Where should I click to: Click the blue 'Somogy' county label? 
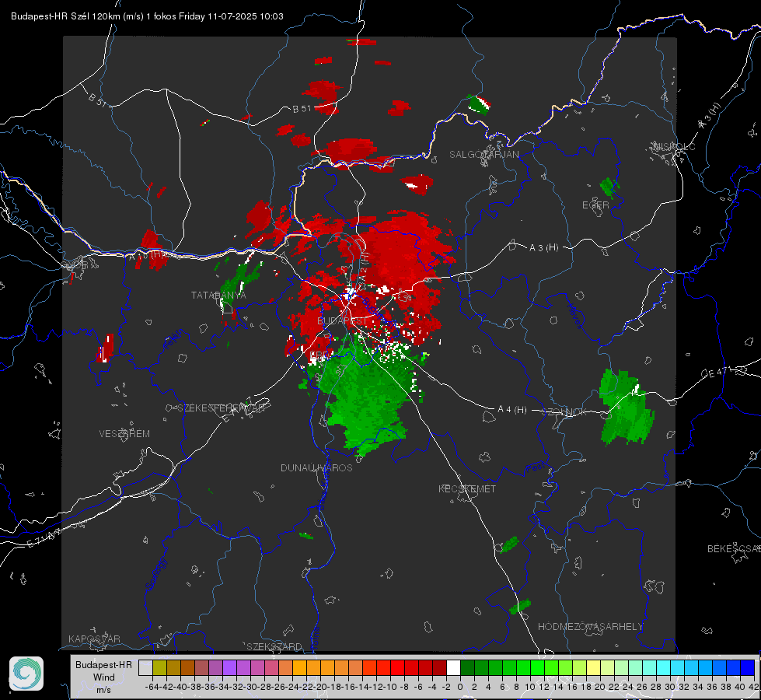pos(155,574)
